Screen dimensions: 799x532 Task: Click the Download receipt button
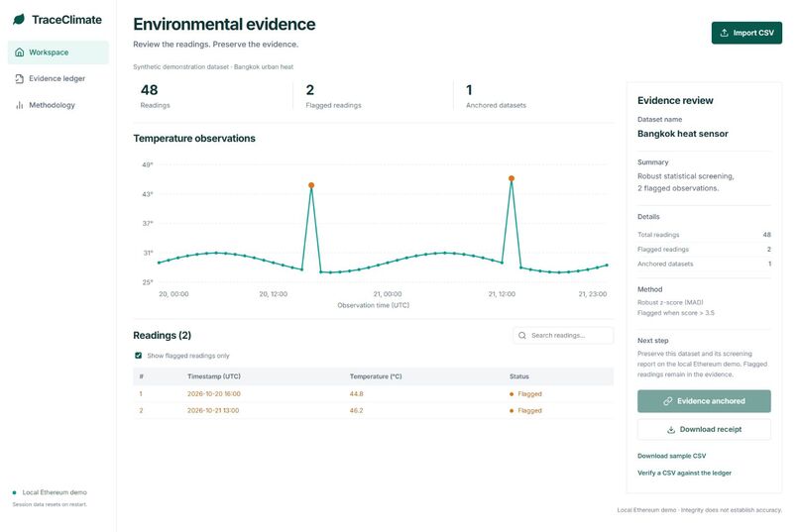704,430
